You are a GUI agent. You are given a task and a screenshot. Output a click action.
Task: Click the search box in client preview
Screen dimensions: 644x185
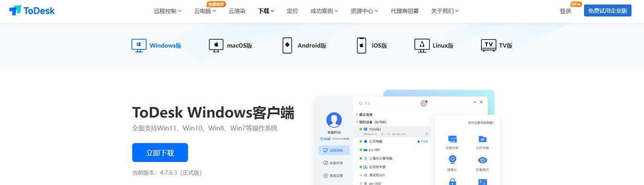point(388,103)
